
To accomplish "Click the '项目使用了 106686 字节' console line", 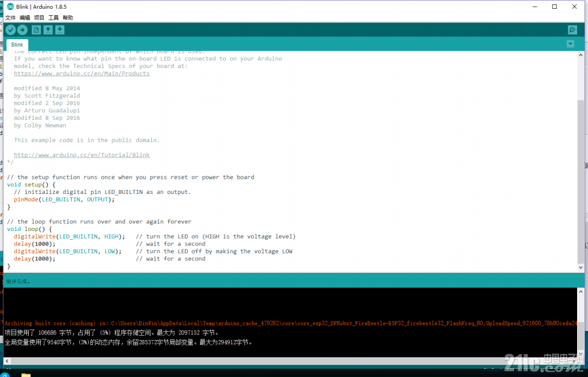I will tap(112, 333).
